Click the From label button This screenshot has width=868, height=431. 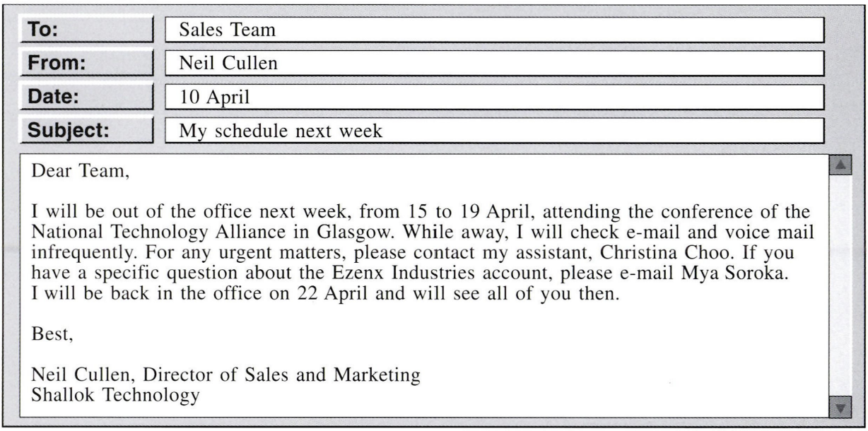tap(88, 64)
